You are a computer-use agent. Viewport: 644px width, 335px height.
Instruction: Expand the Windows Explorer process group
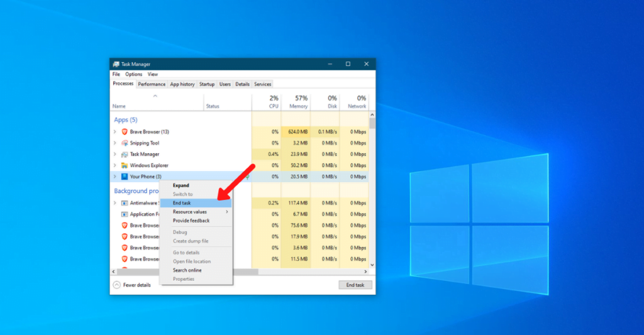tap(115, 165)
